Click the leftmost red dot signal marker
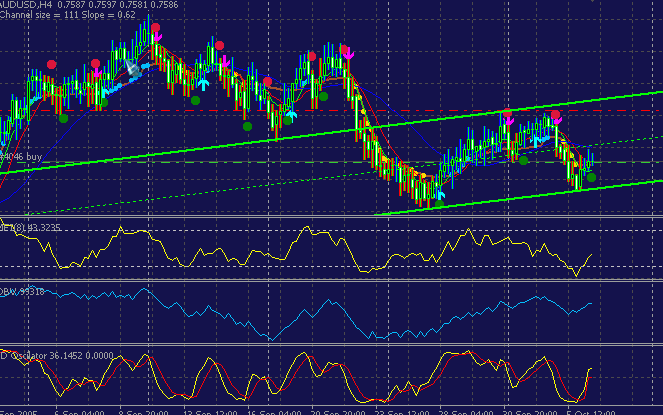The height and width of the screenshot is (415, 663). [52, 64]
